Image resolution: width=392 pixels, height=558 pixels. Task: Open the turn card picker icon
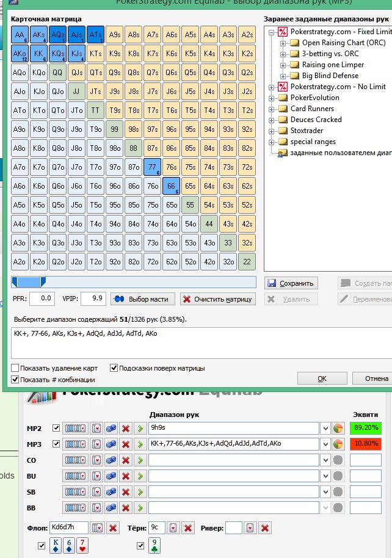[173, 528]
